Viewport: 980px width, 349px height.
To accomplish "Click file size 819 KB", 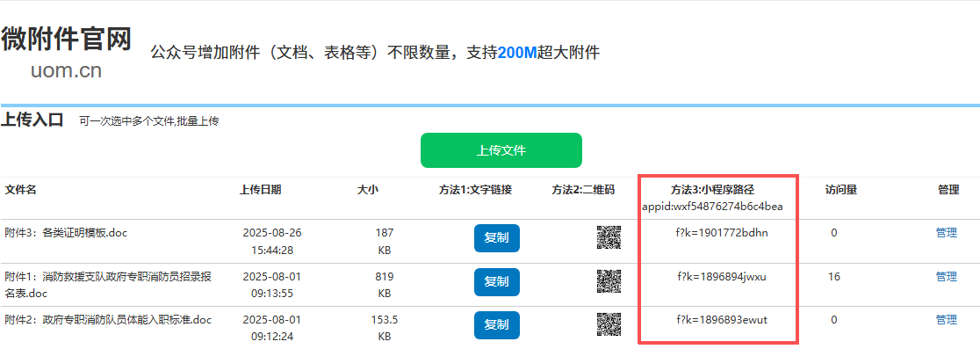I will click(x=385, y=285).
